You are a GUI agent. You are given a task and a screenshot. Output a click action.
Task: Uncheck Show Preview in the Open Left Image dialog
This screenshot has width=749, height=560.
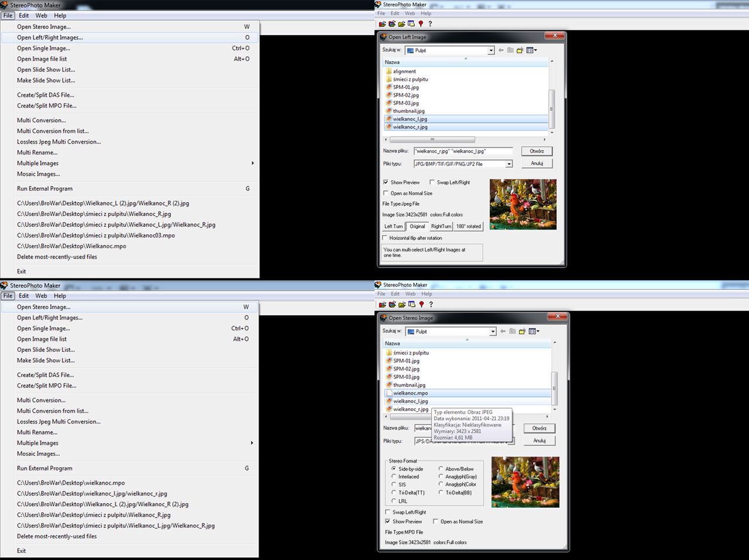pyautogui.click(x=386, y=183)
